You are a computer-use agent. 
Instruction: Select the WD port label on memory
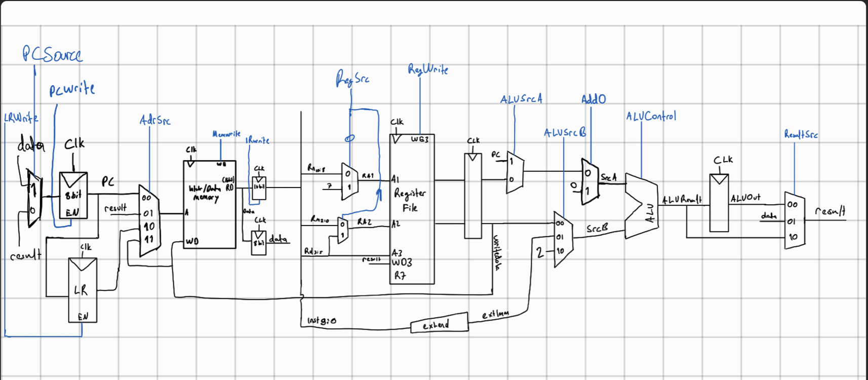(192, 241)
